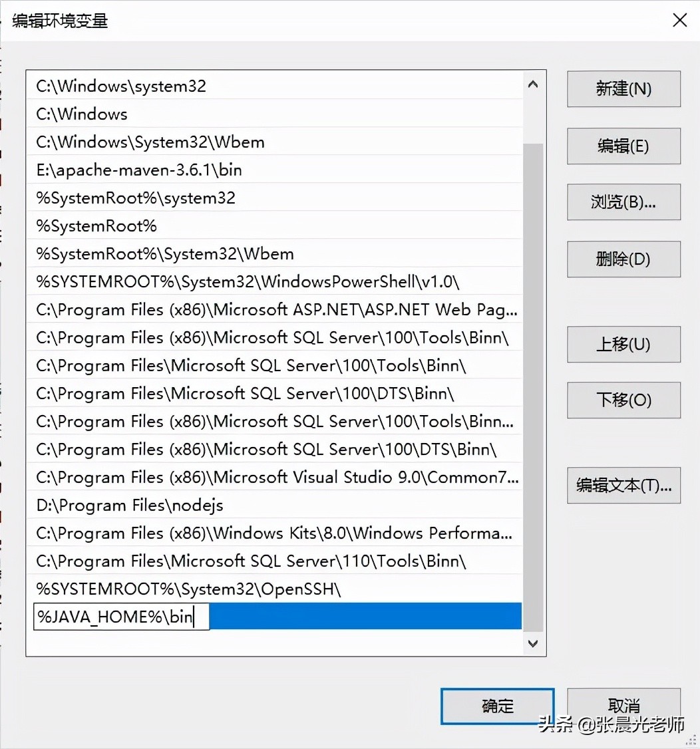Click the 新建(N) button to add entry
Image resolution: width=700 pixels, height=749 pixels.
[x=623, y=88]
